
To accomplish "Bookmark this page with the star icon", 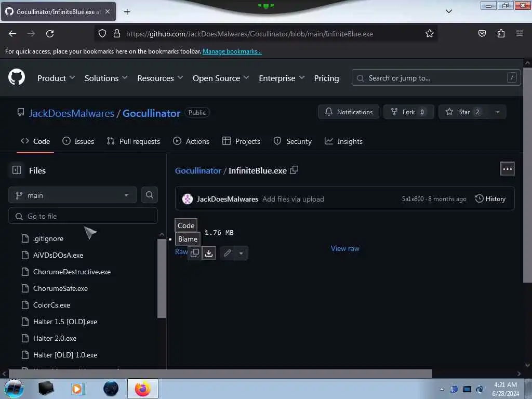I will pyautogui.click(x=429, y=34).
